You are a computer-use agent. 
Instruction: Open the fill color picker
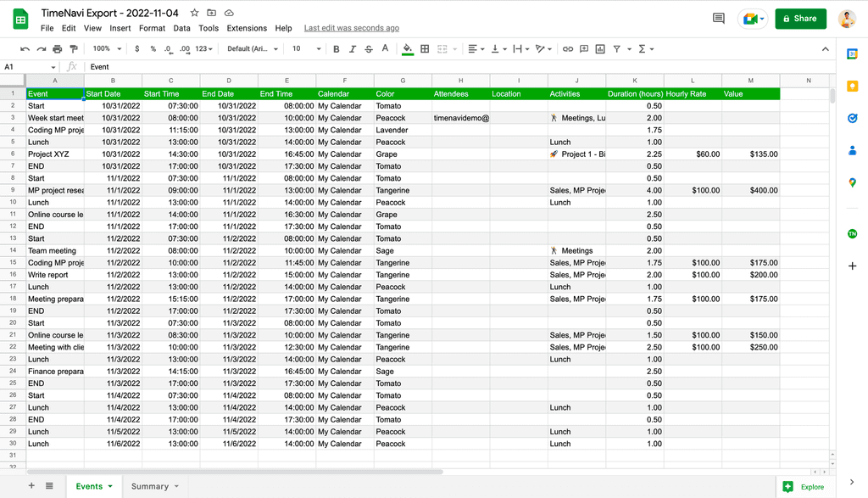406,48
